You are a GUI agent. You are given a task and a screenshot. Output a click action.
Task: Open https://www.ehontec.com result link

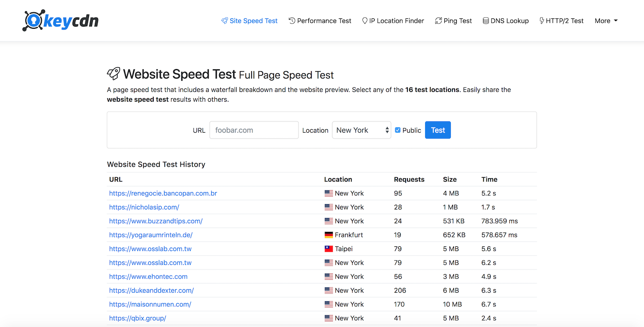pyautogui.click(x=148, y=276)
